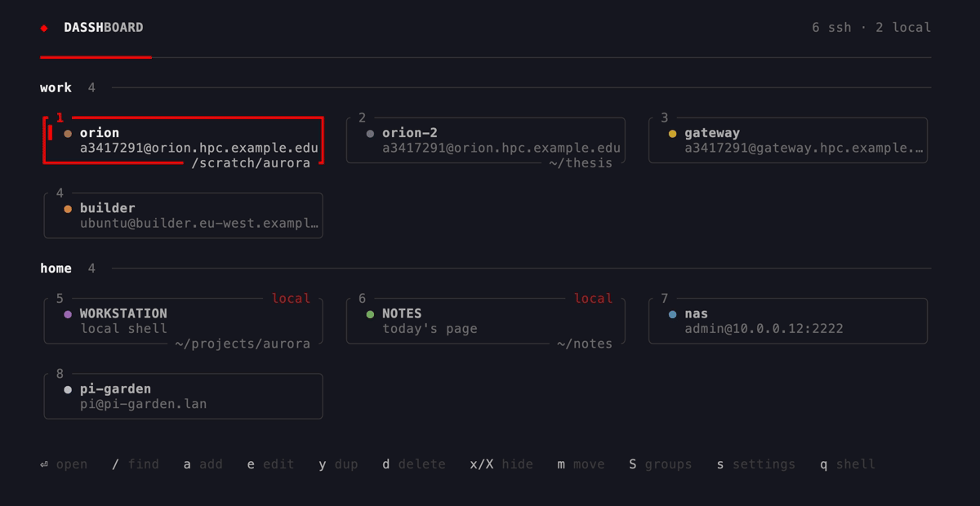This screenshot has width=980, height=506.
Task: Click the today's page subtitle
Action: click(430, 329)
